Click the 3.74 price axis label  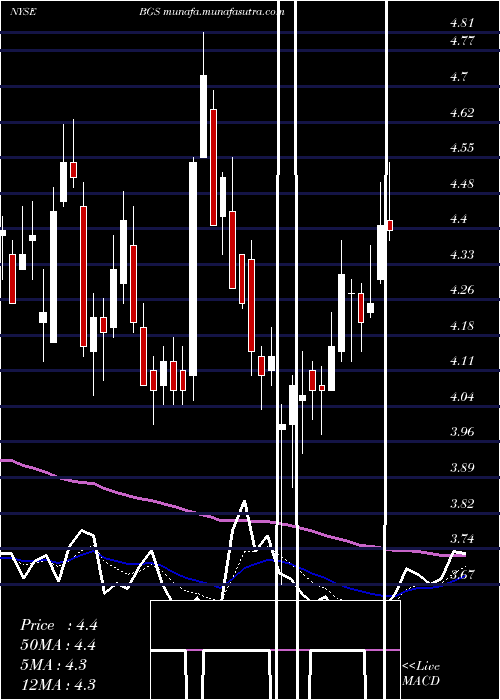(x=462, y=539)
